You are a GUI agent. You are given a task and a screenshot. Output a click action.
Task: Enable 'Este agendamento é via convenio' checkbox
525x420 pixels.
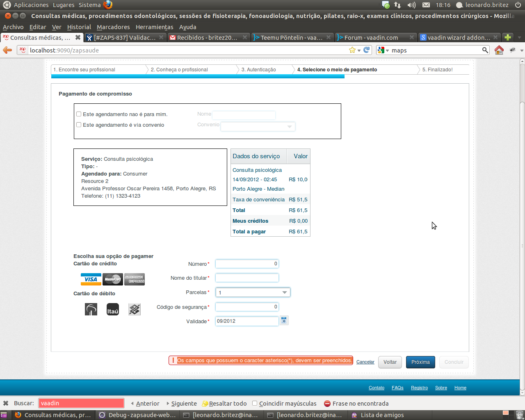tap(79, 125)
